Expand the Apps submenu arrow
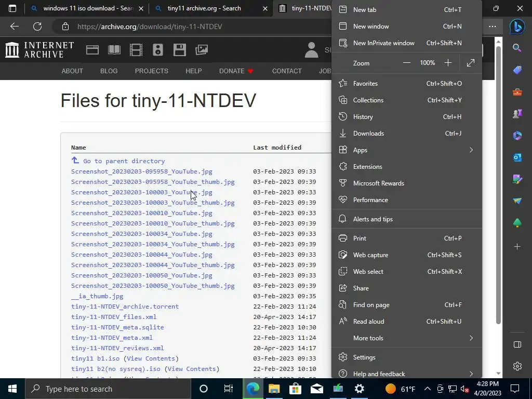 coord(471,150)
